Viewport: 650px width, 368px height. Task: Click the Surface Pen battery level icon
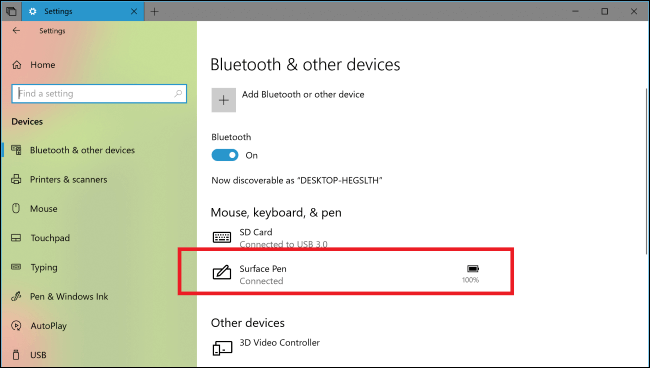473,269
